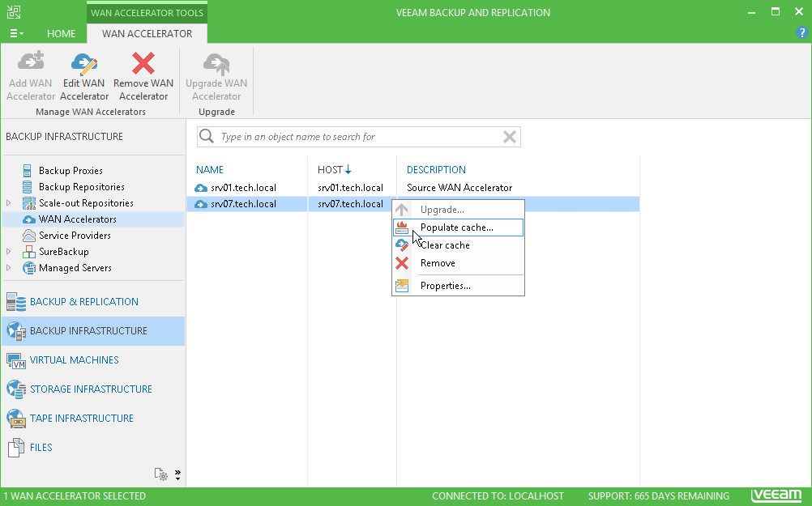Click the Source WAN Accelerator description cell
This screenshot has width=812, height=506.
tap(459, 188)
